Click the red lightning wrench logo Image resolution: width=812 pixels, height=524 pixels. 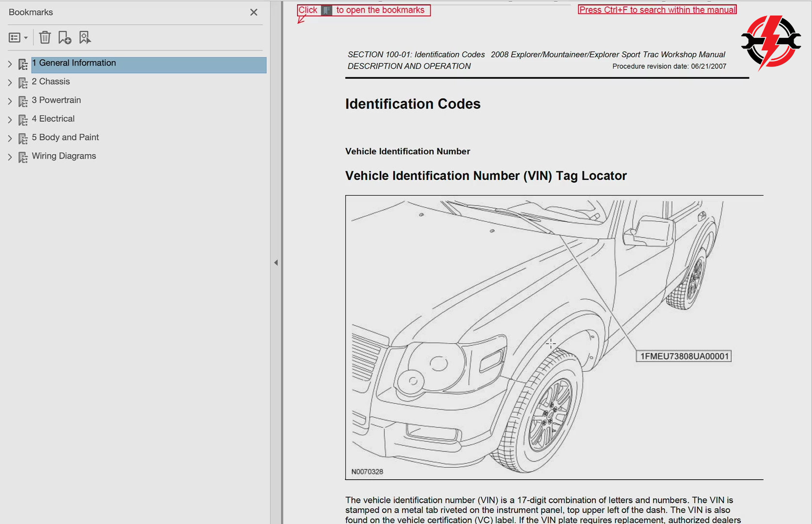pyautogui.click(x=771, y=43)
